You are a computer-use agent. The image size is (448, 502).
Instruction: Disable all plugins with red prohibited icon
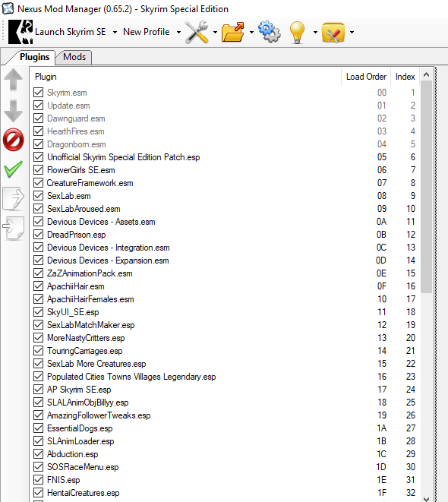(14, 140)
